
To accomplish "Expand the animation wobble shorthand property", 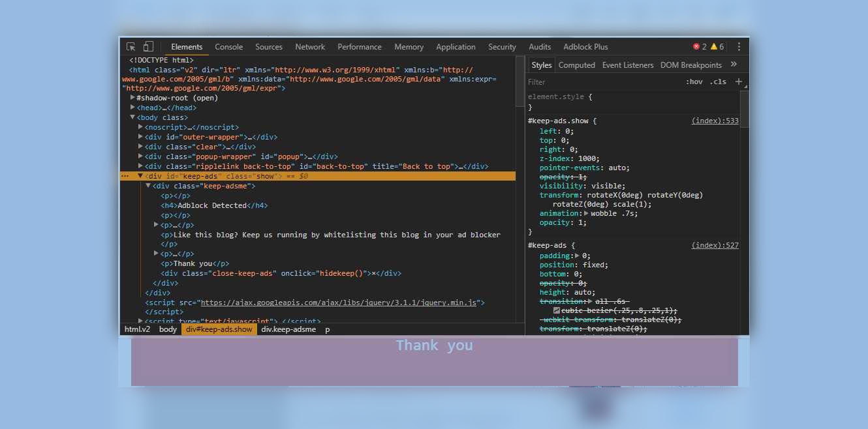I will pos(586,213).
